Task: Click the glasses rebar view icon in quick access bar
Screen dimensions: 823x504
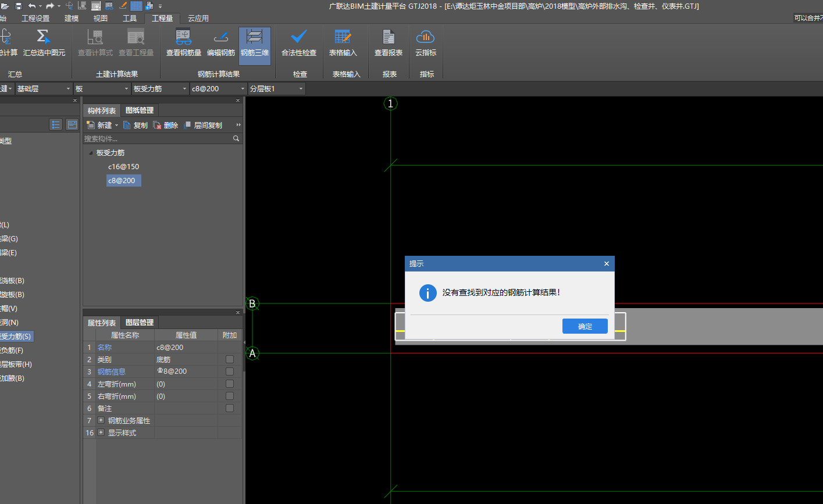Action: 109,6
